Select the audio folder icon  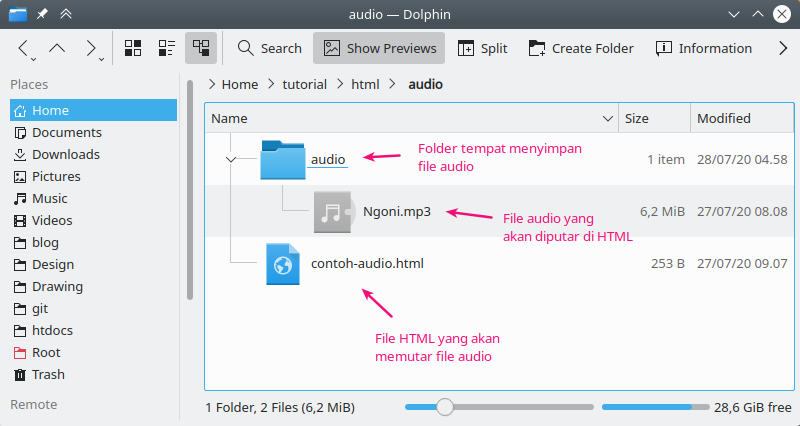(283, 160)
